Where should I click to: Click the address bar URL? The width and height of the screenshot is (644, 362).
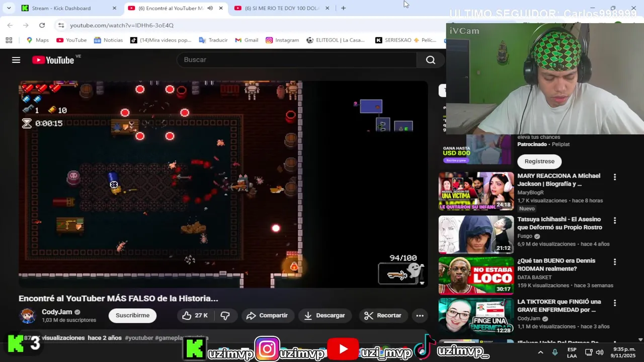122,25
